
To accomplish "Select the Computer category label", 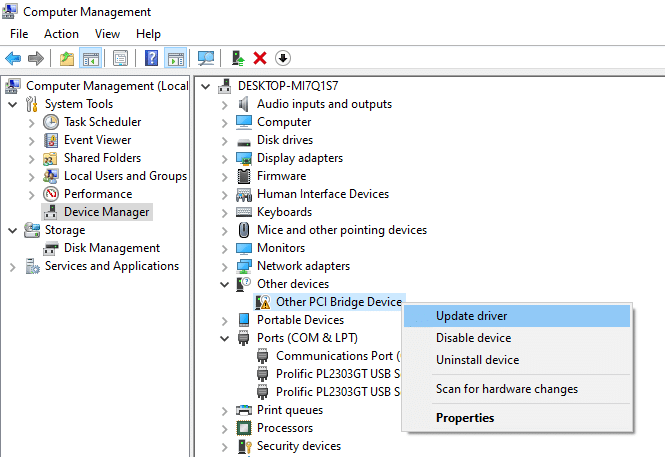I will [284, 122].
